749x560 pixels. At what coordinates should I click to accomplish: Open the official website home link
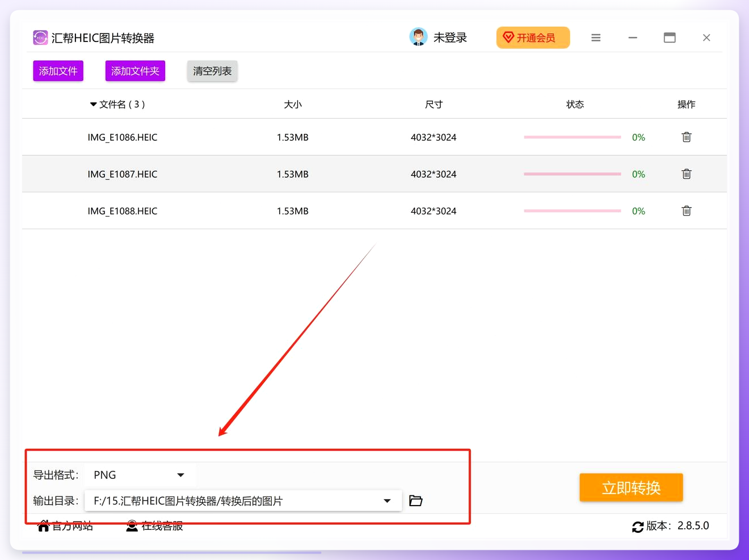click(x=65, y=526)
